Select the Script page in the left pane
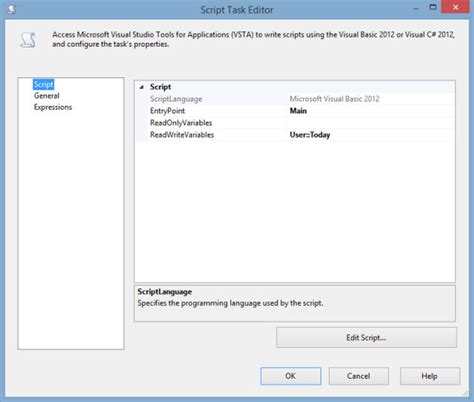Image resolution: width=474 pixels, height=402 pixels. coord(43,84)
